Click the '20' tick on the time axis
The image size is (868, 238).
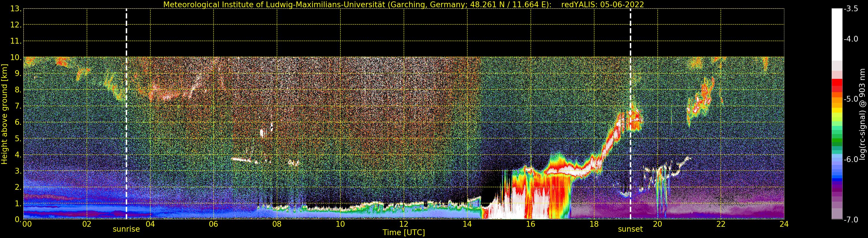tap(657, 224)
